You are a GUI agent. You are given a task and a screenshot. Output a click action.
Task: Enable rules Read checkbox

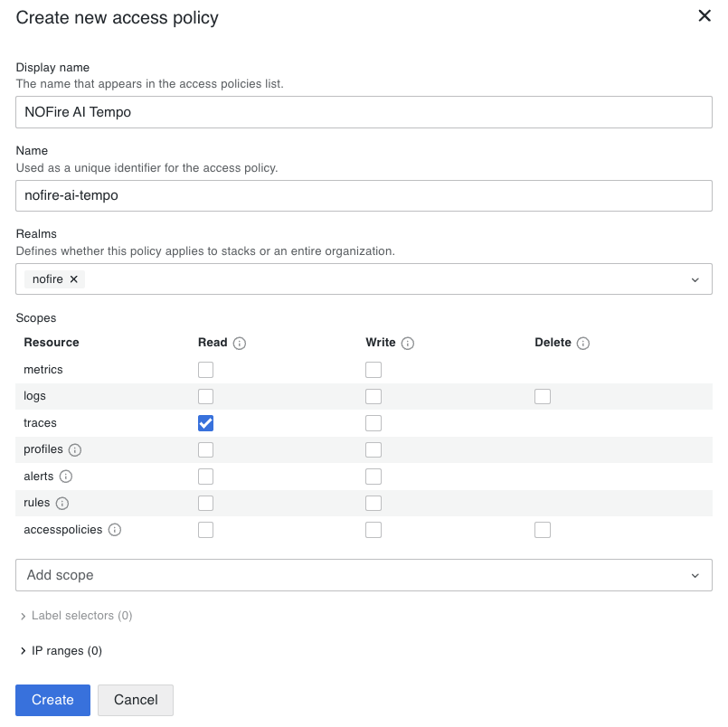[205, 504]
